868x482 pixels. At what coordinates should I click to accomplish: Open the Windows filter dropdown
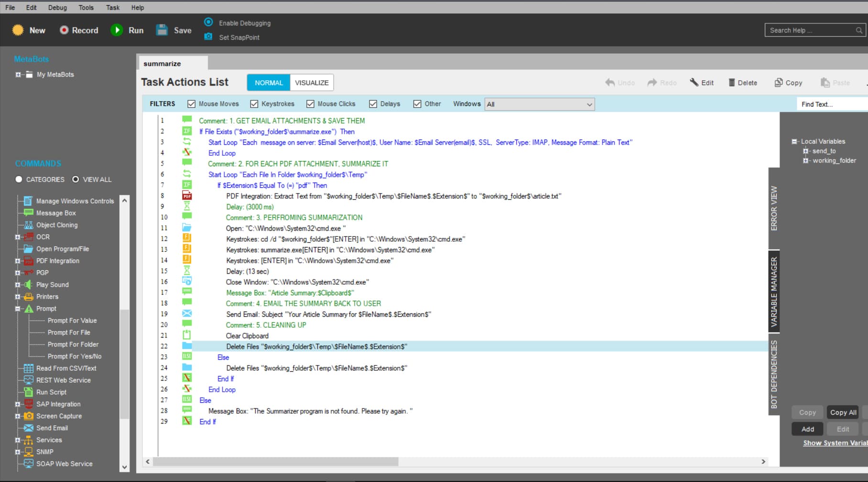pos(540,104)
